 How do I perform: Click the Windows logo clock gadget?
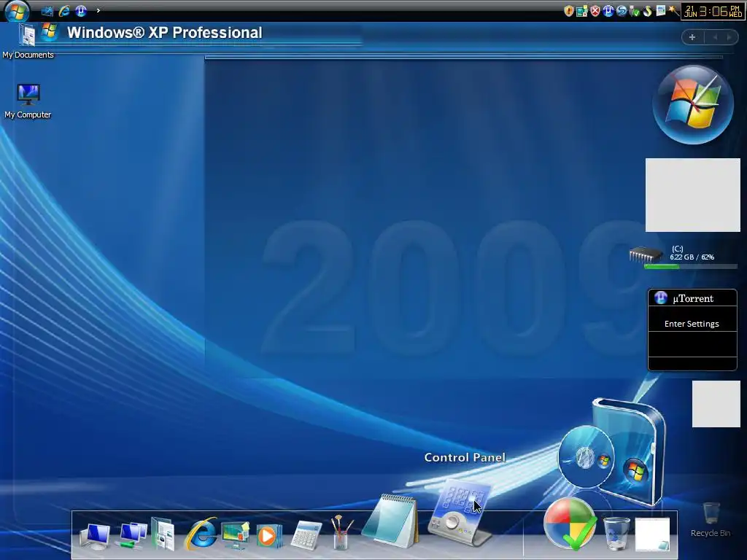point(693,105)
